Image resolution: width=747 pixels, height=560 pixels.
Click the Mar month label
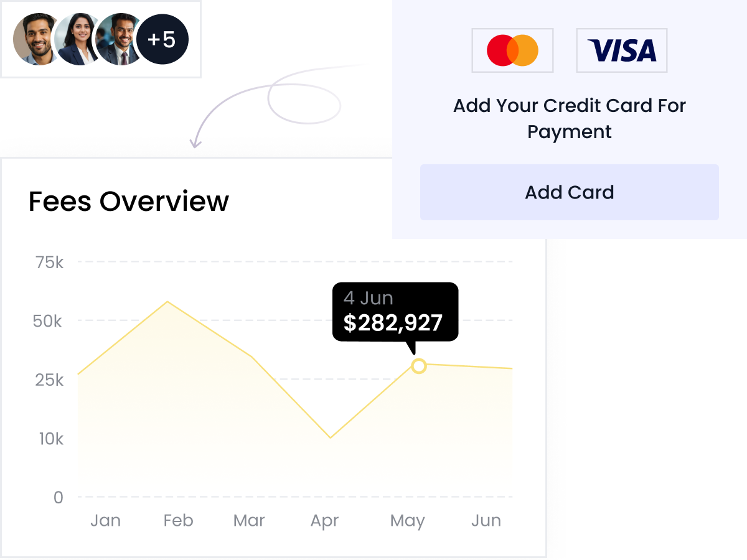[x=250, y=520]
